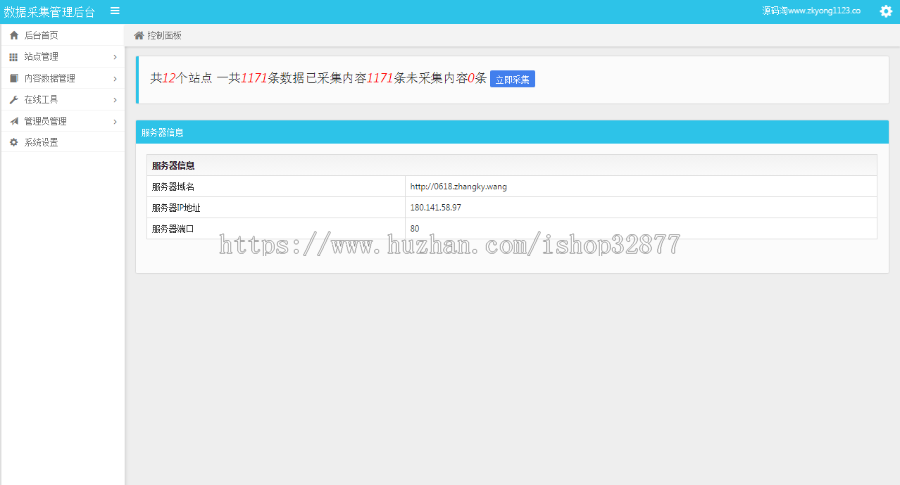Click the gear icon beside 系统设置
900x485 pixels.
[14, 142]
